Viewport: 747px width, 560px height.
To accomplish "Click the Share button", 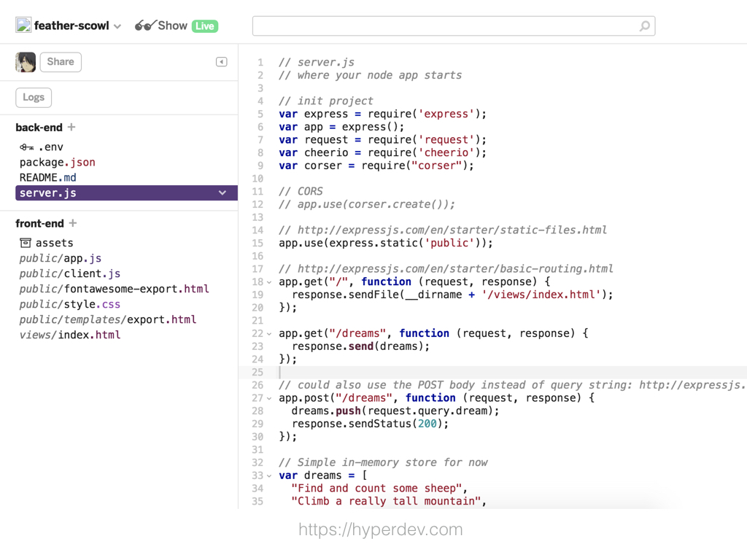I will 61,62.
